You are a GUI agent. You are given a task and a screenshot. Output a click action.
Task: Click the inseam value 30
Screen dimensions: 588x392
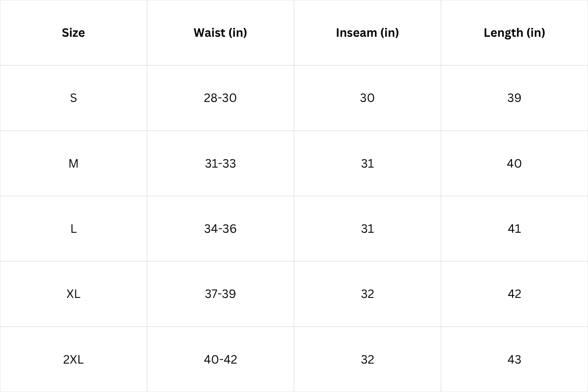(367, 98)
